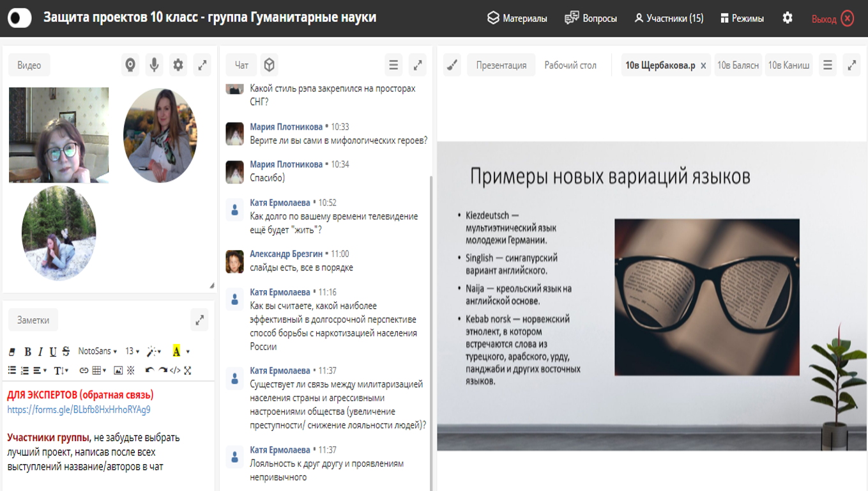This screenshot has width=868, height=491.
Task: Close the 10в Щербакова.р tab
Action: [x=703, y=66]
